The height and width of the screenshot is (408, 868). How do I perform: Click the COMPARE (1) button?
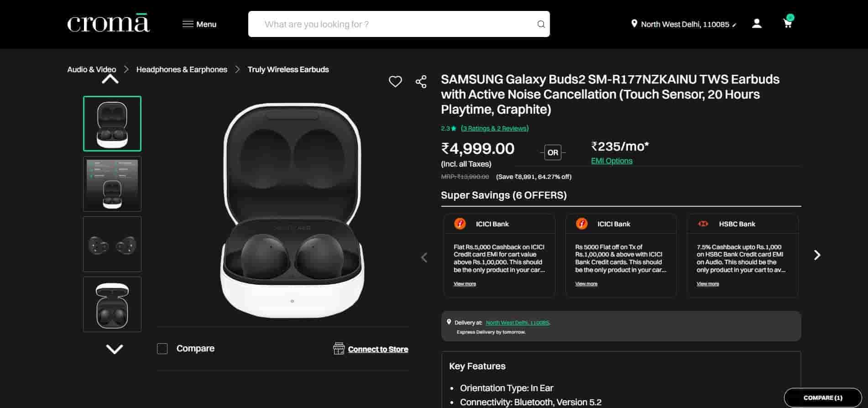pyautogui.click(x=822, y=398)
